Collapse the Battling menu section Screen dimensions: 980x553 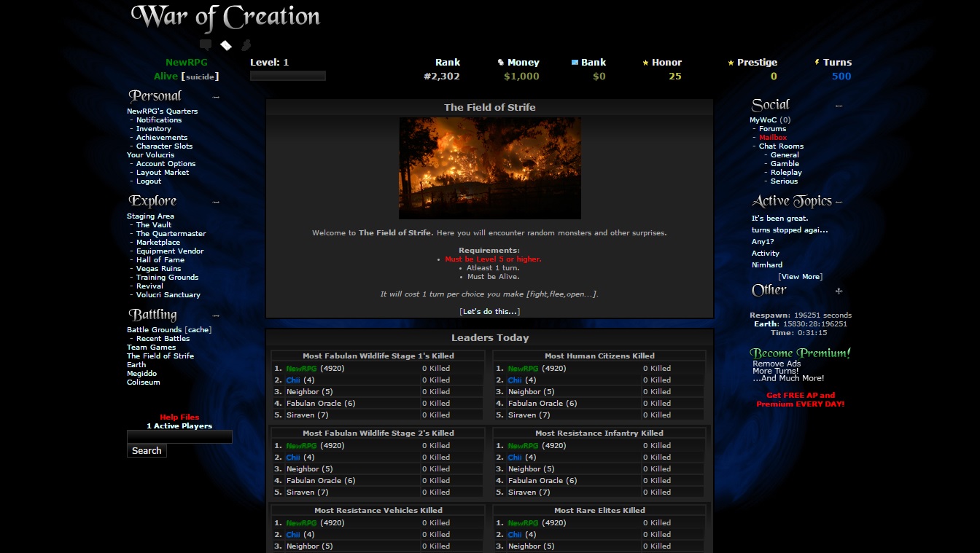[x=216, y=315]
